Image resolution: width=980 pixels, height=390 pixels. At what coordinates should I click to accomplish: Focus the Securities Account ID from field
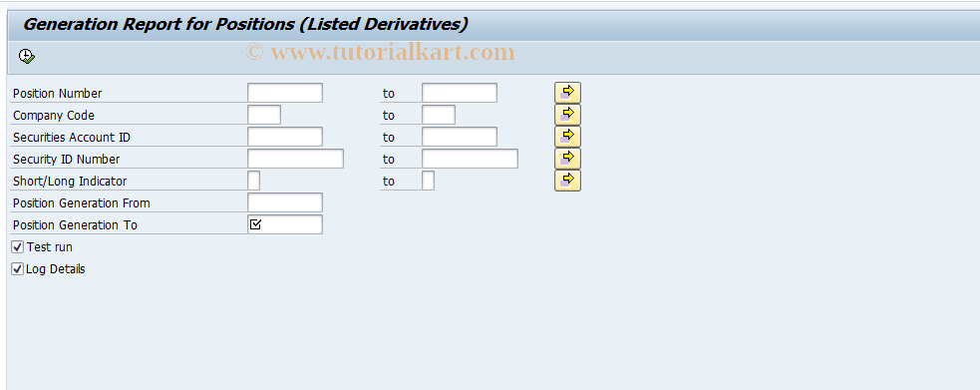click(x=285, y=137)
